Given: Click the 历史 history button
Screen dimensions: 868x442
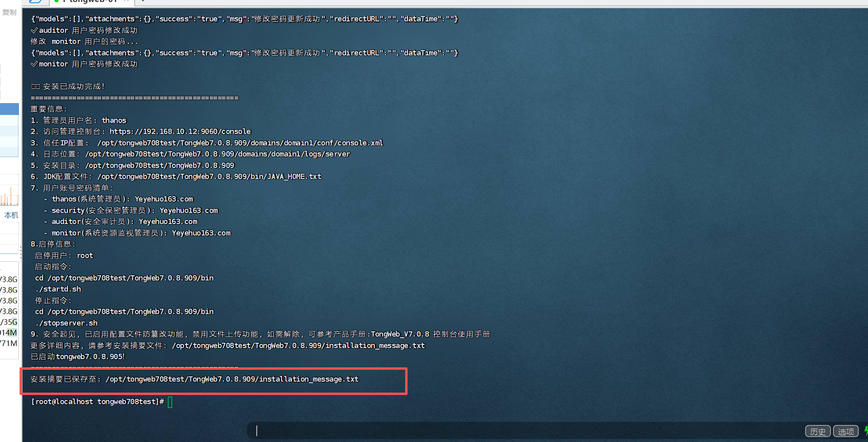Looking at the screenshot, I should [817, 431].
